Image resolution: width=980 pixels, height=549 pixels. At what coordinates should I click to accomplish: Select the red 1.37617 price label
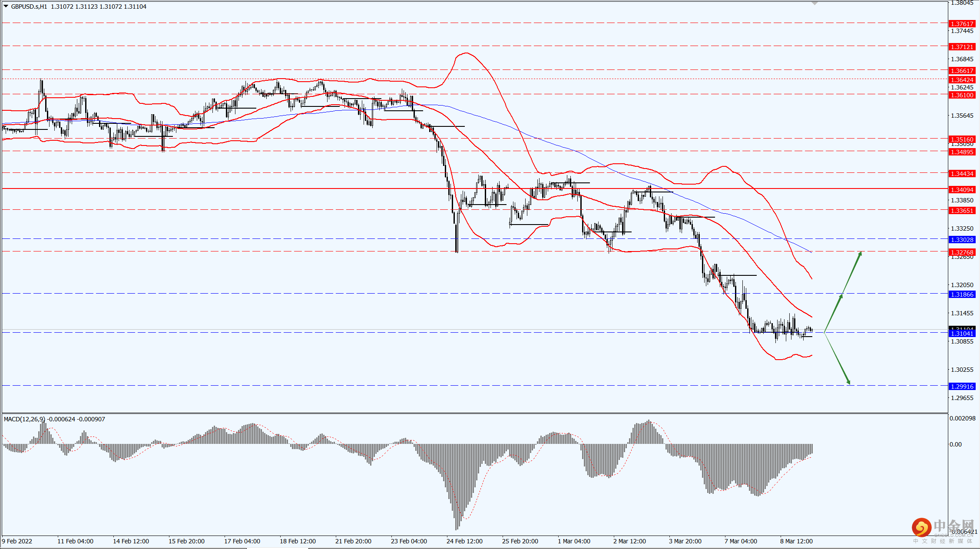962,24
